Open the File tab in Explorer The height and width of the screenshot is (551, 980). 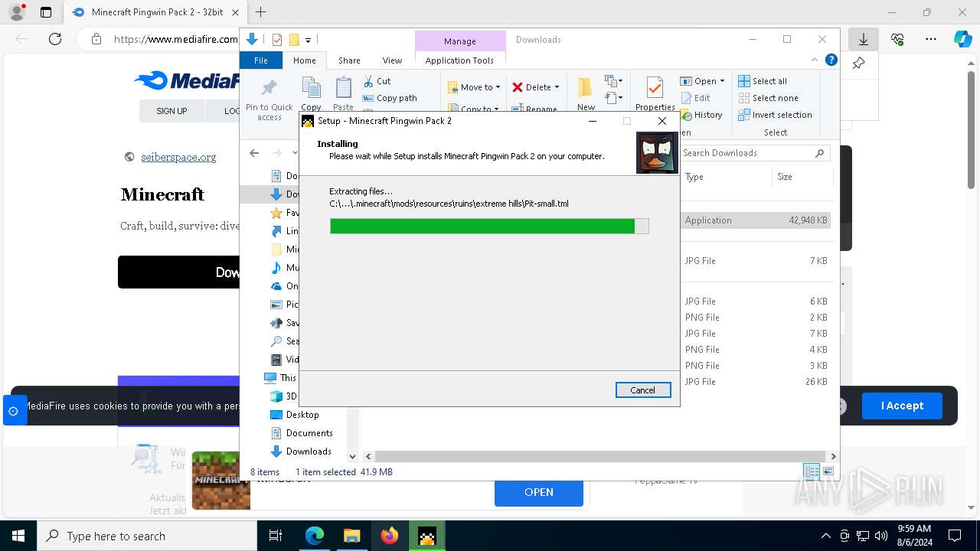pos(261,60)
